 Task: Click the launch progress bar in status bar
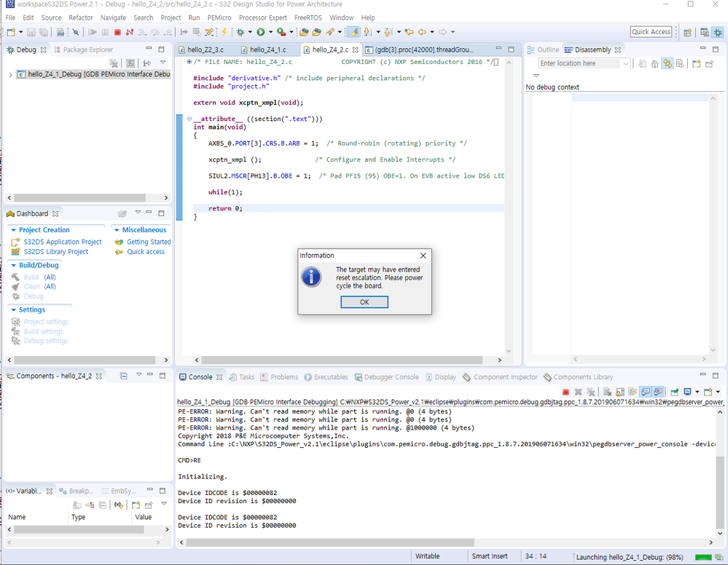(703, 557)
